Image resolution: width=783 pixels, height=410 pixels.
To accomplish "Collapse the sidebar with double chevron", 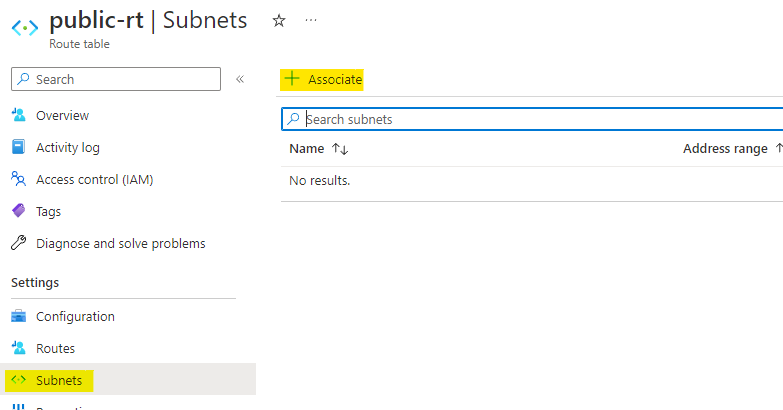I will (x=240, y=80).
